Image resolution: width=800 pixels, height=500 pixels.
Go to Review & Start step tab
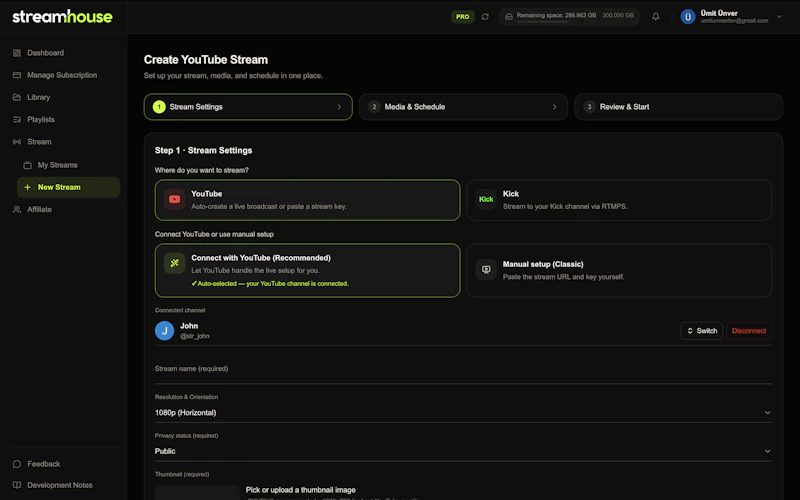(679, 107)
